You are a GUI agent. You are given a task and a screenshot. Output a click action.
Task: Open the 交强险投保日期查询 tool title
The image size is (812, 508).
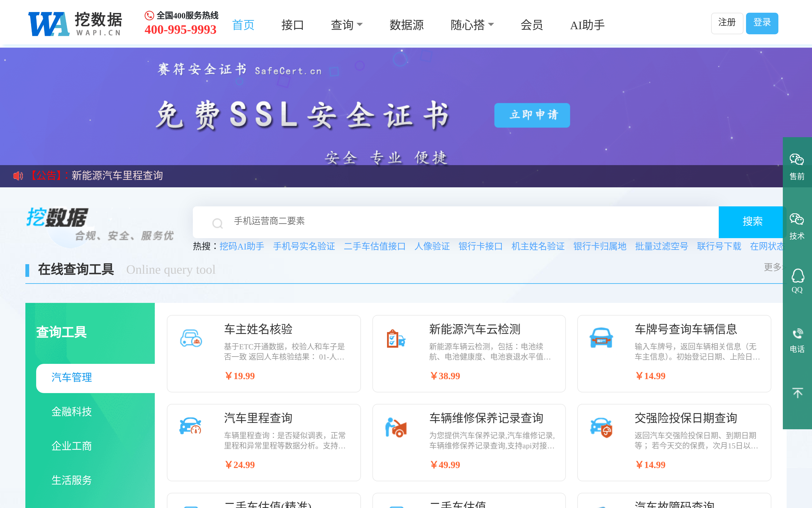point(685,418)
